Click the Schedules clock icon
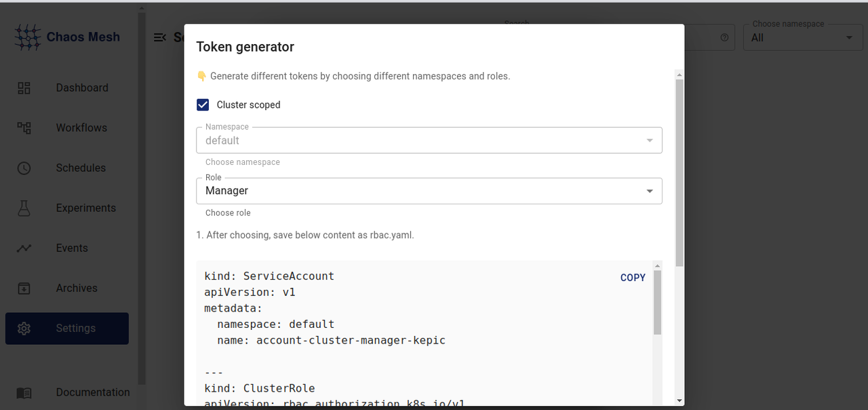This screenshot has height=410, width=868. (24, 168)
